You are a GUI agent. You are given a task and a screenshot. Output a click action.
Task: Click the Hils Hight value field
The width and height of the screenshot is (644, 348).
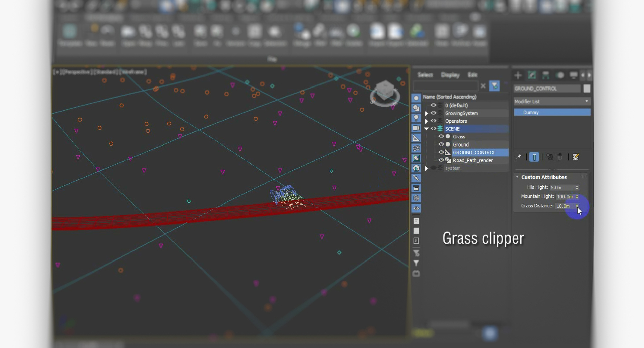562,188
